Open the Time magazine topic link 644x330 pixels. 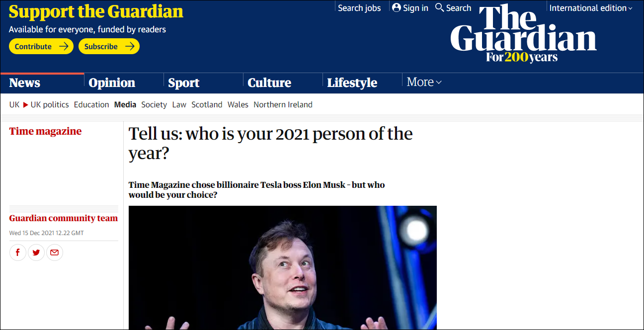click(45, 131)
